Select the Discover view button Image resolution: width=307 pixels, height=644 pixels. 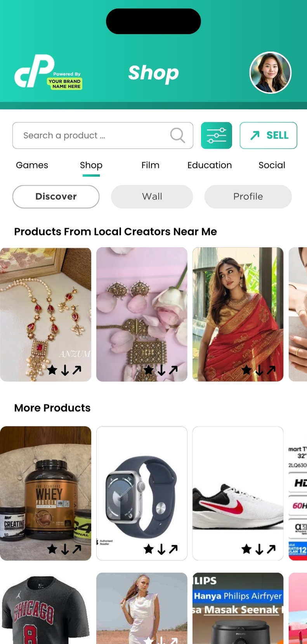pos(56,197)
